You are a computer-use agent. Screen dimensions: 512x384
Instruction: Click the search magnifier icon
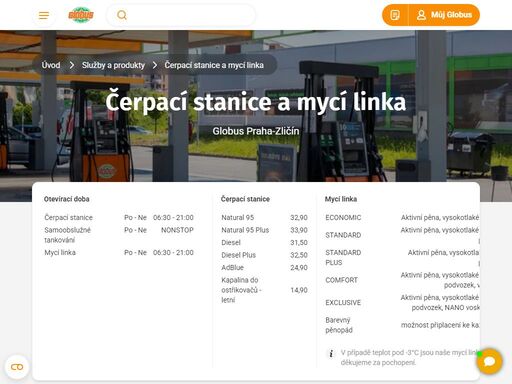click(122, 15)
